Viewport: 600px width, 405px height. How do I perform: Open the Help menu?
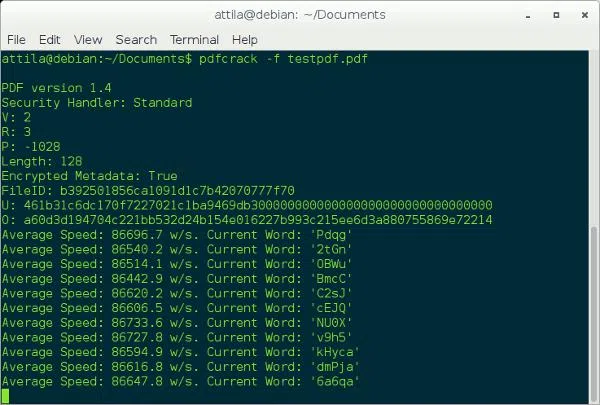(x=245, y=39)
